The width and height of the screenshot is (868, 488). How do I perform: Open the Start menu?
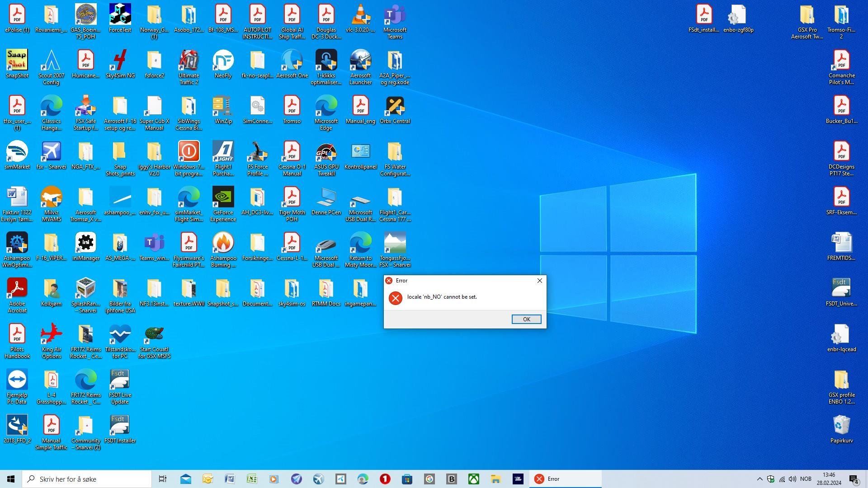pyautogui.click(x=11, y=479)
